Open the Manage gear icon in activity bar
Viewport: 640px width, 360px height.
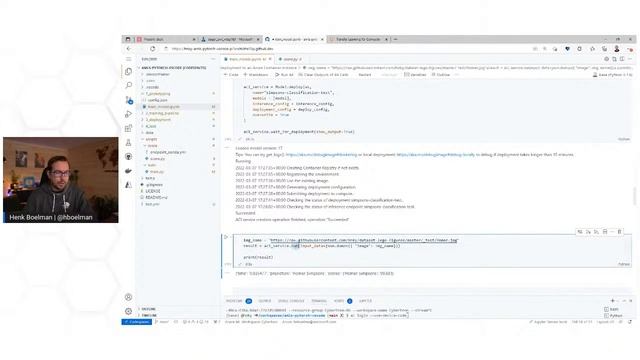pyautogui.click(x=129, y=311)
